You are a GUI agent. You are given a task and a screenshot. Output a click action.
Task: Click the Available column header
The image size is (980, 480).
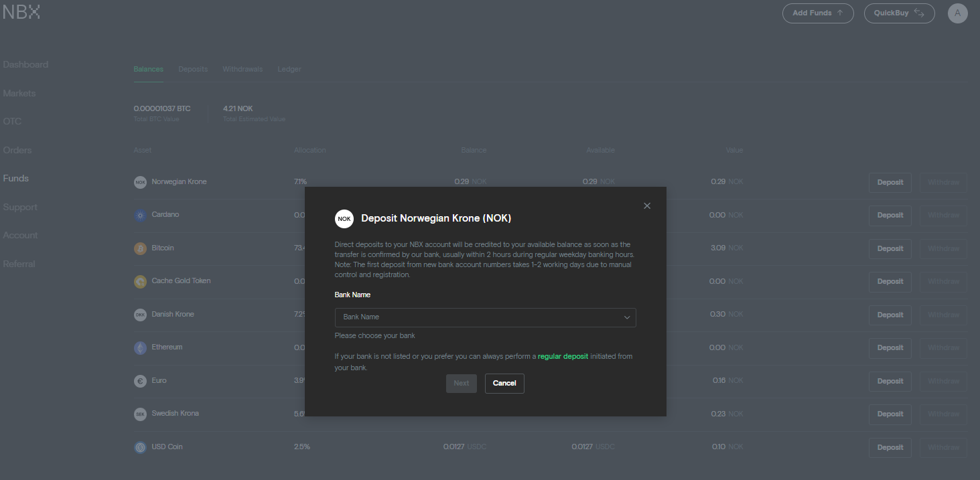tap(600, 150)
